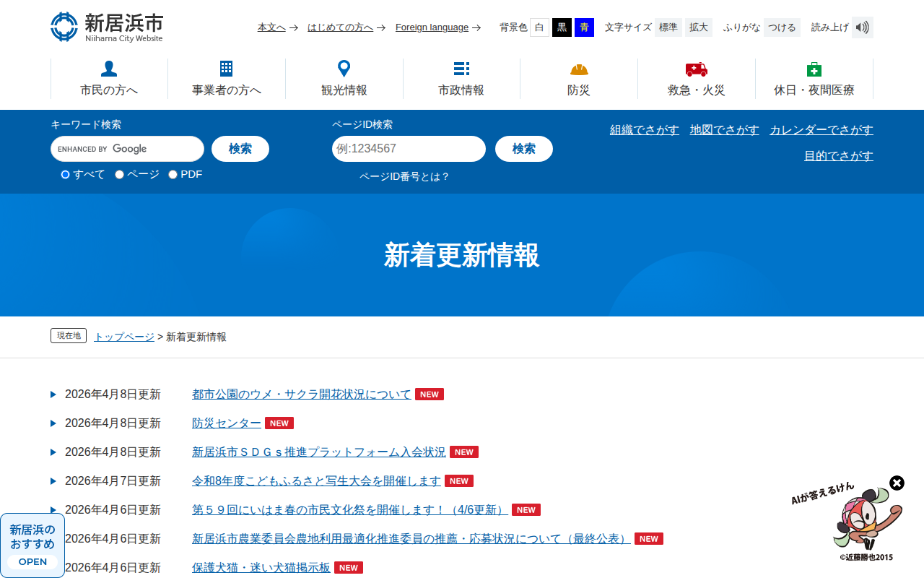Image resolution: width=924 pixels, height=578 pixels.
Task: Click the Niihama City logo
Action: coord(107,27)
